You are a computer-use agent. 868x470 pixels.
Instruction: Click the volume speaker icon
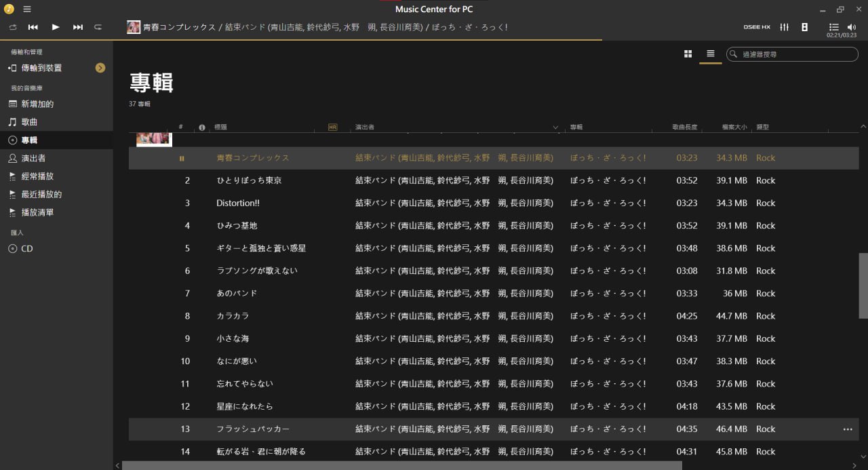coord(852,27)
